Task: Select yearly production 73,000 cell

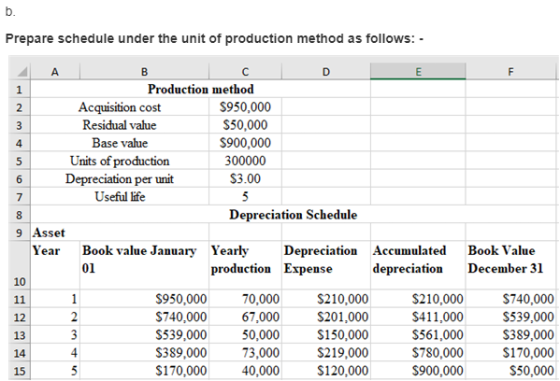Action: pyautogui.click(x=245, y=353)
